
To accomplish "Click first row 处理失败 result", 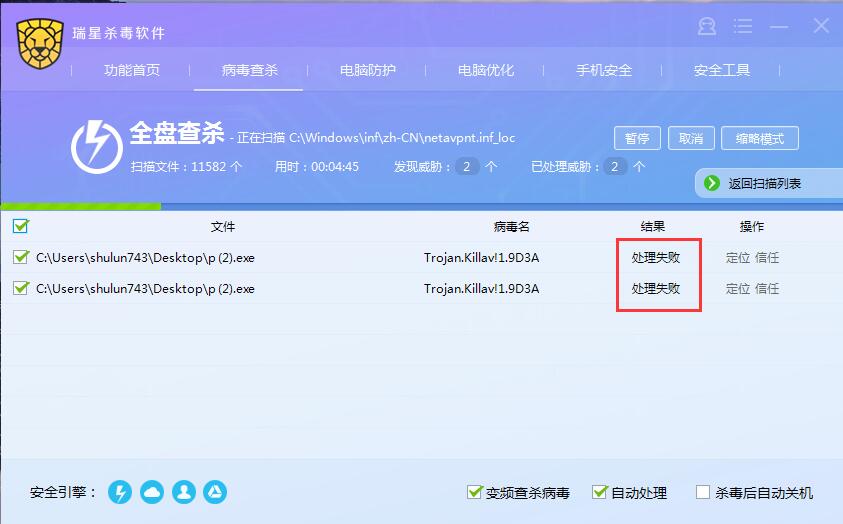I will pos(656,258).
